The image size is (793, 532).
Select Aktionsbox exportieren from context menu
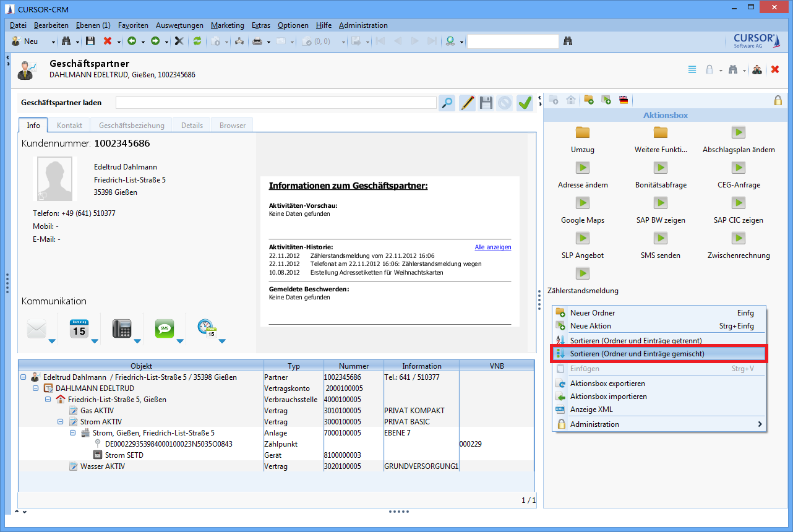(x=607, y=384)
